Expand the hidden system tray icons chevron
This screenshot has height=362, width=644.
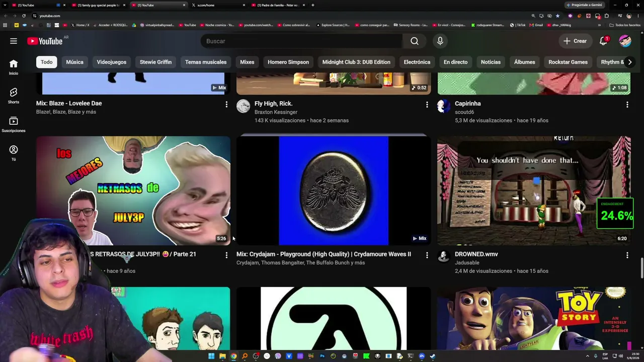pyautogui.click(x=588, y=356)
